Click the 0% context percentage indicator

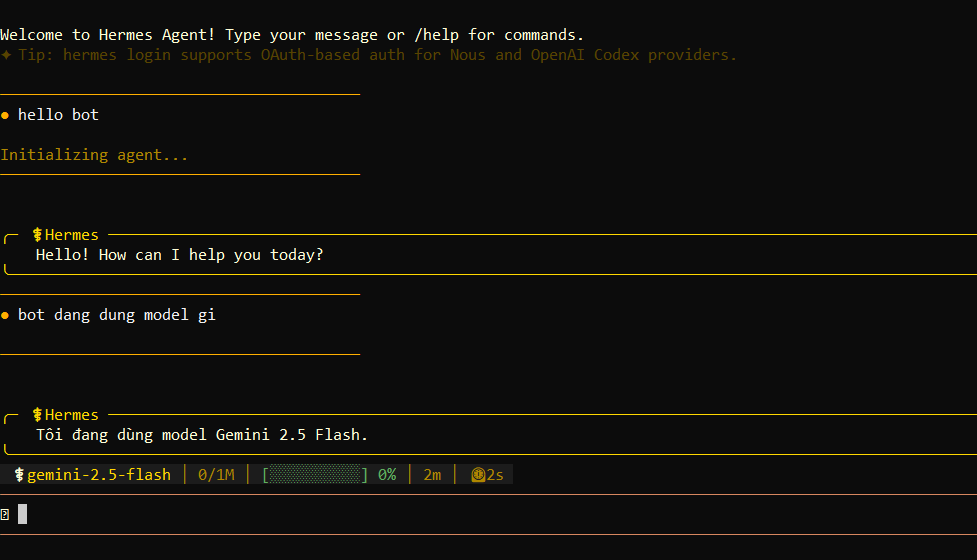click(387, 475)
